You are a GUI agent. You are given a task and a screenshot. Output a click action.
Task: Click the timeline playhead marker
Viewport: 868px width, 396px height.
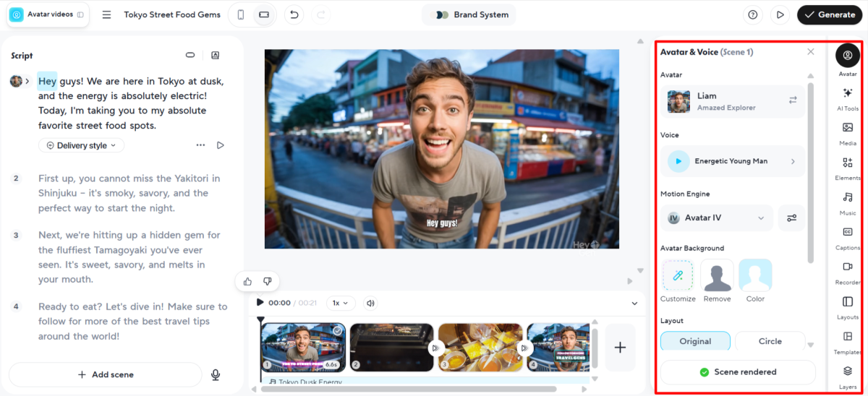(261, 320)
